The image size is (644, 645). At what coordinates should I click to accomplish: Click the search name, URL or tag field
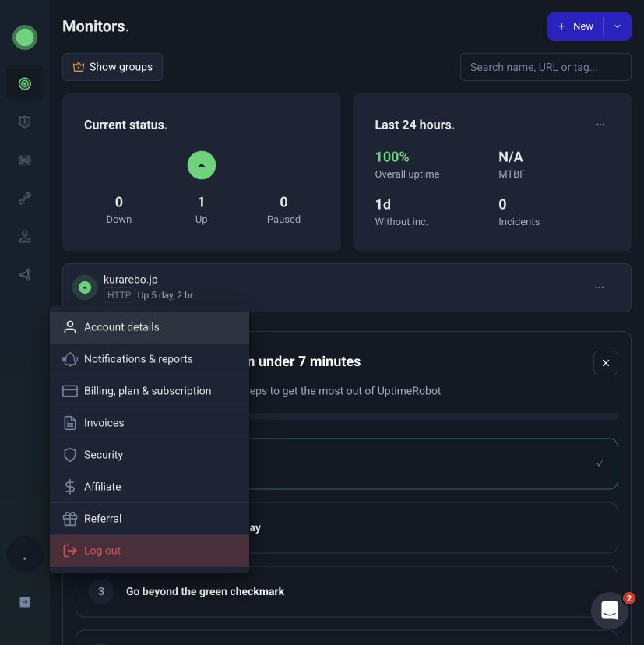coord(545,67)
